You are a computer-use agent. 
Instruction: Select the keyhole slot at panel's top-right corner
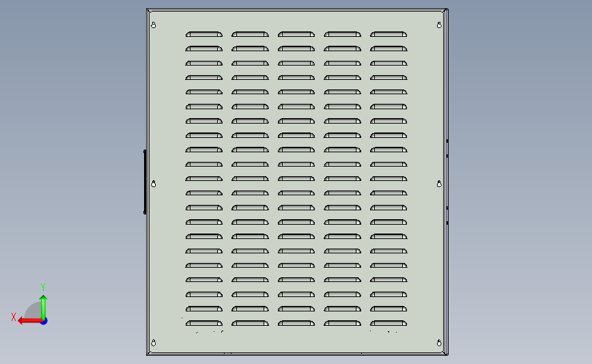pyautogui.click(x=439, y=25)
